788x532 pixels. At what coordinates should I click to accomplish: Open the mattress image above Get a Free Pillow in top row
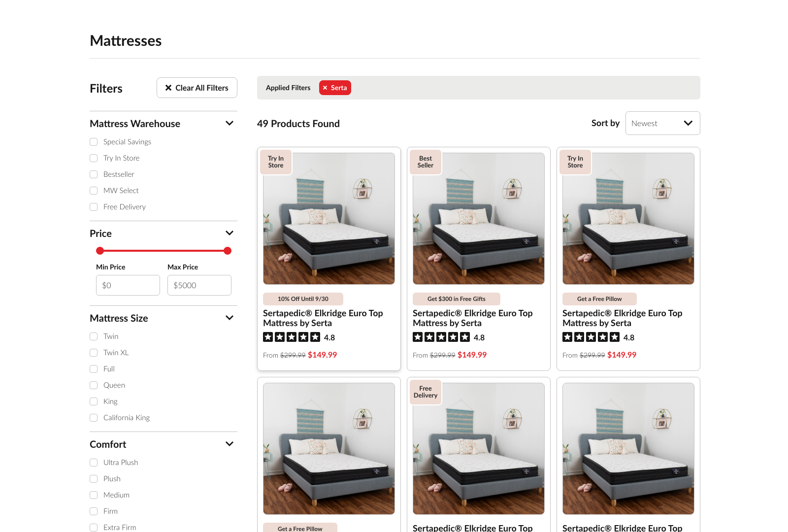[628, 219]
